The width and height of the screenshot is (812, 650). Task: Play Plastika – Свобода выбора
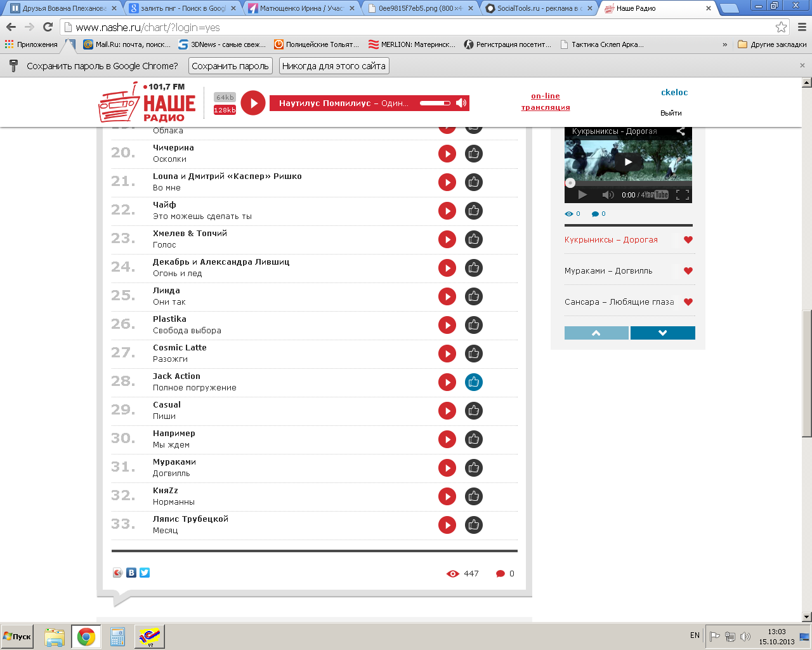pyautogui.click(x=447, y=325)
